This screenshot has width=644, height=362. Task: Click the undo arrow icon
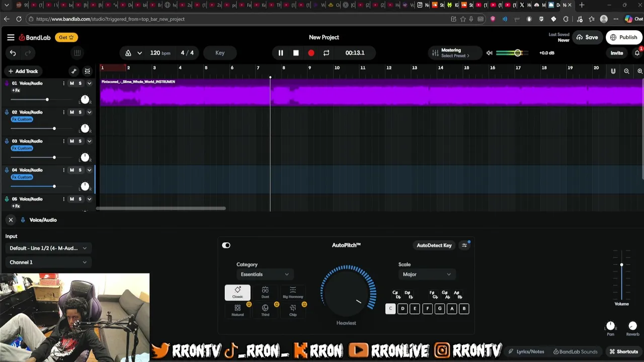tap(13, 53)
